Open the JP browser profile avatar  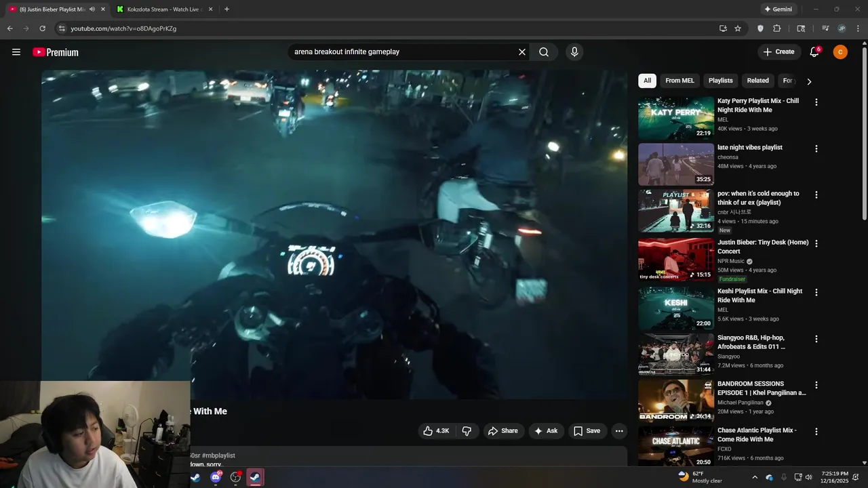point(842,28)
